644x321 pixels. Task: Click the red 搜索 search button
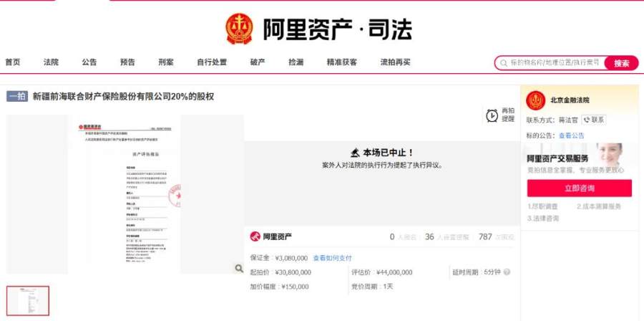pyautogui.click(x=621, y=63)
